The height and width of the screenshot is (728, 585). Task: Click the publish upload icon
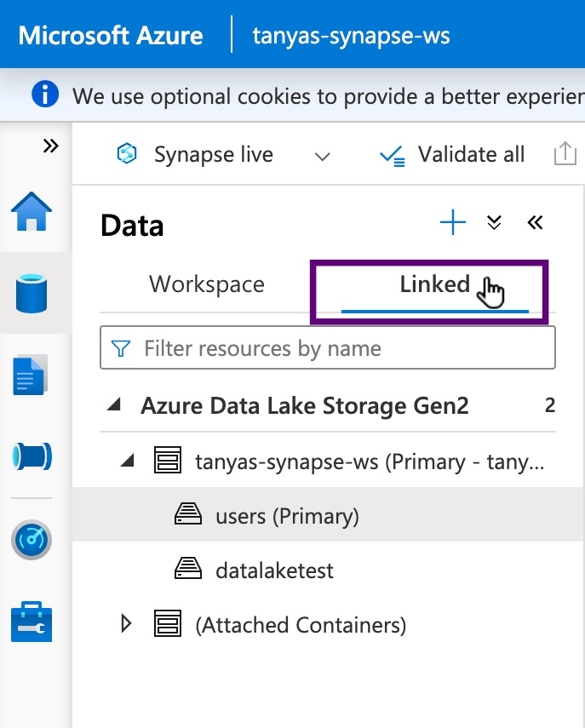[x=565, y=153]
